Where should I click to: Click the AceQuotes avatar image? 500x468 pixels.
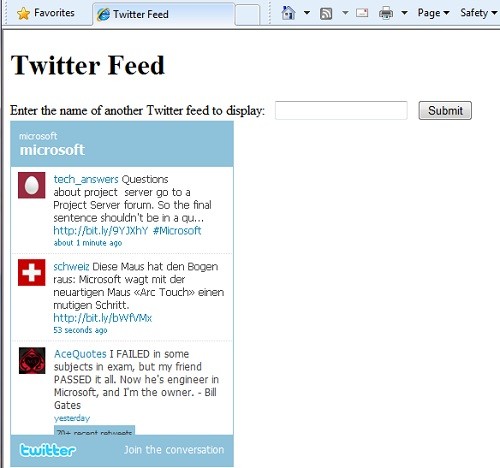click(32, 360)
